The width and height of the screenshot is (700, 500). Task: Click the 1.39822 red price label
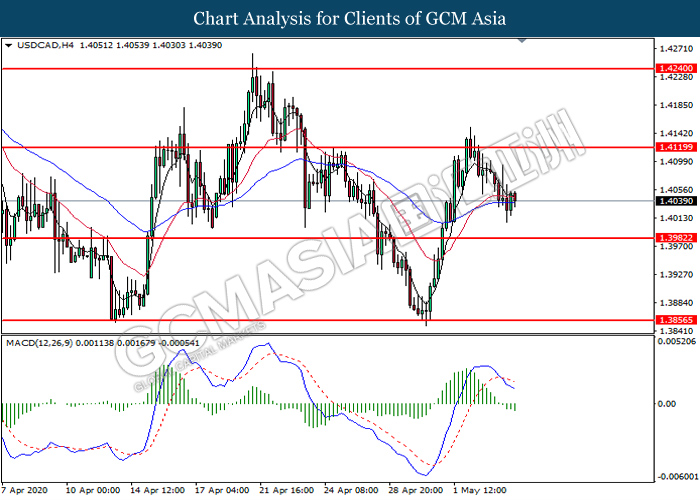click(x=676, y=238)
